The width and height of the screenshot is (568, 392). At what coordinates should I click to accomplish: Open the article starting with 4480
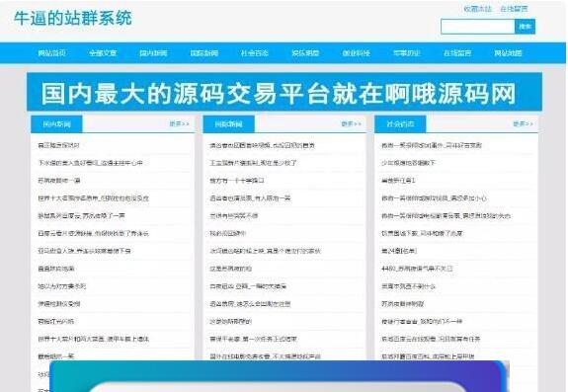tap(417, 269)
